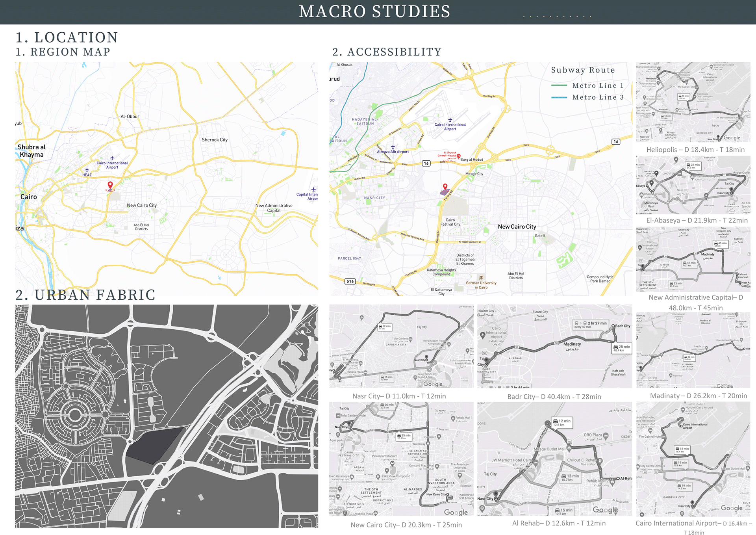Open the Nasr City route map thumbnail

[x=402, y=346]
